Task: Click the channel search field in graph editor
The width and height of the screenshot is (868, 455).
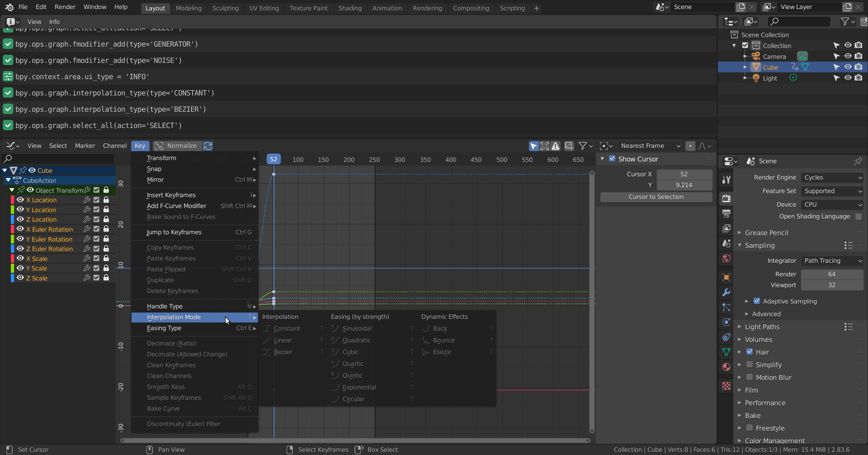Action: 59,159
